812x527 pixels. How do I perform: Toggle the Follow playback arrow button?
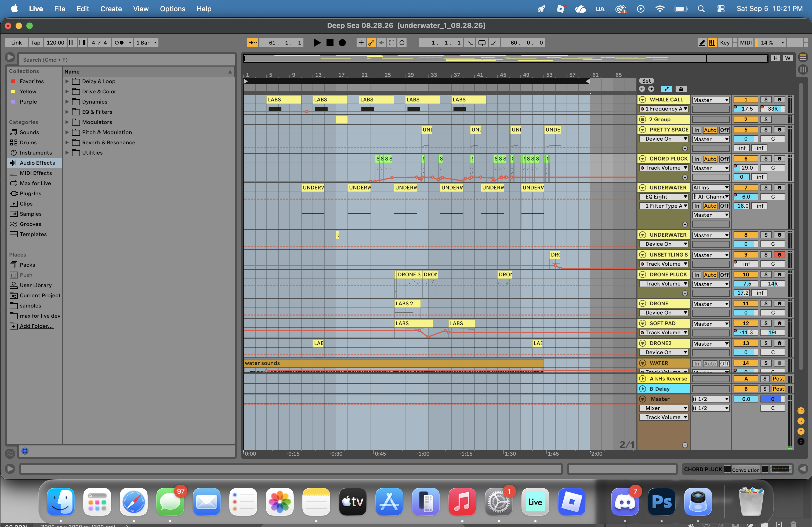pos(252,43)
